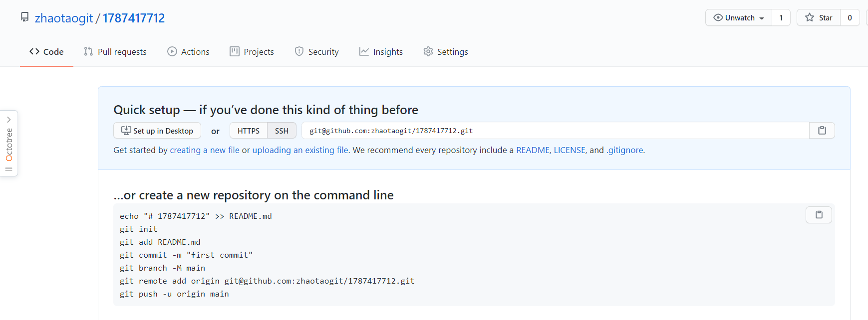Click the Settings gear icon
The image size is (868, 320).
(428, 51)
